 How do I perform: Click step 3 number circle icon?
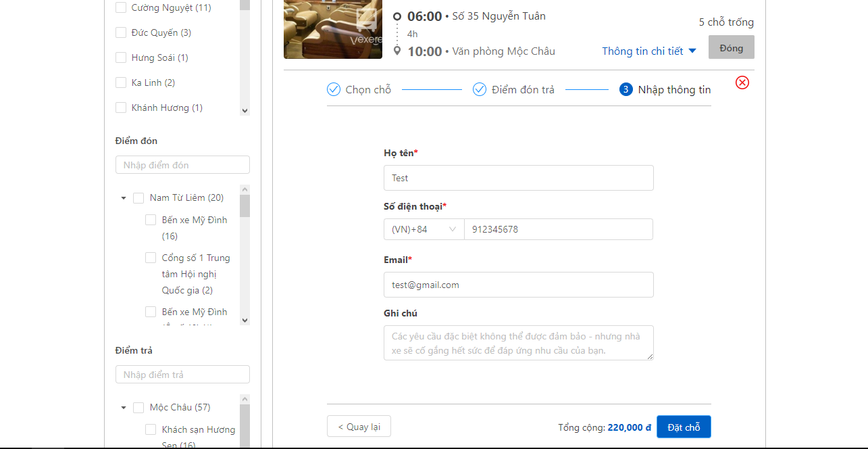click(x=626, y=89)
